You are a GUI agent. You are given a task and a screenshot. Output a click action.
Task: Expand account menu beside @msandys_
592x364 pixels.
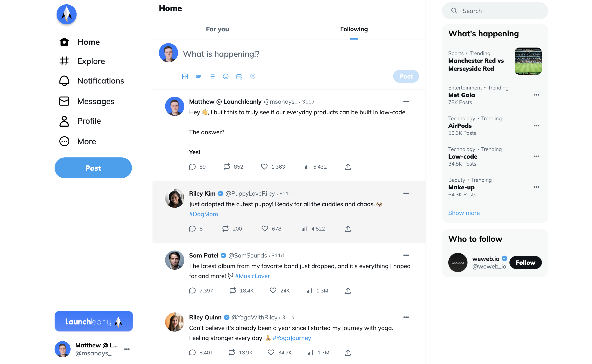point(127,349)
